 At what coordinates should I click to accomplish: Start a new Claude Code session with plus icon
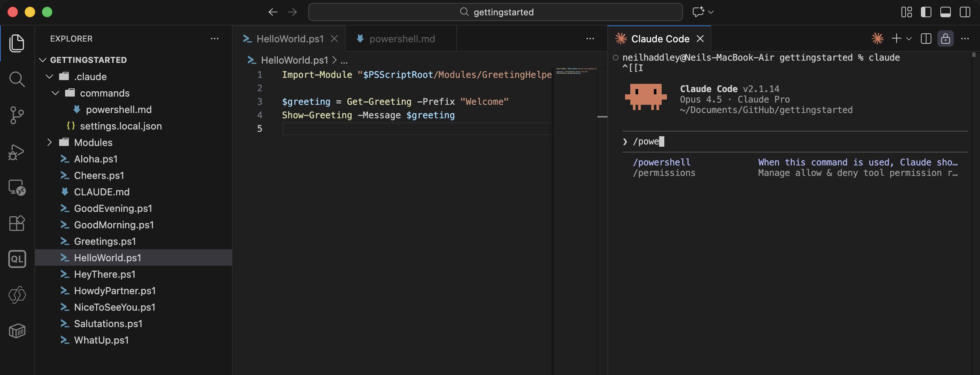896,39
